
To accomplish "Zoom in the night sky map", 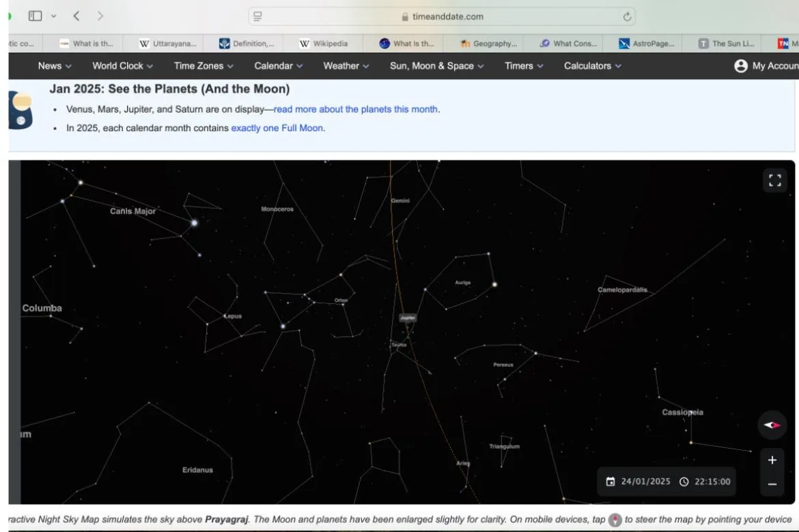I will (x=772, y=460).
